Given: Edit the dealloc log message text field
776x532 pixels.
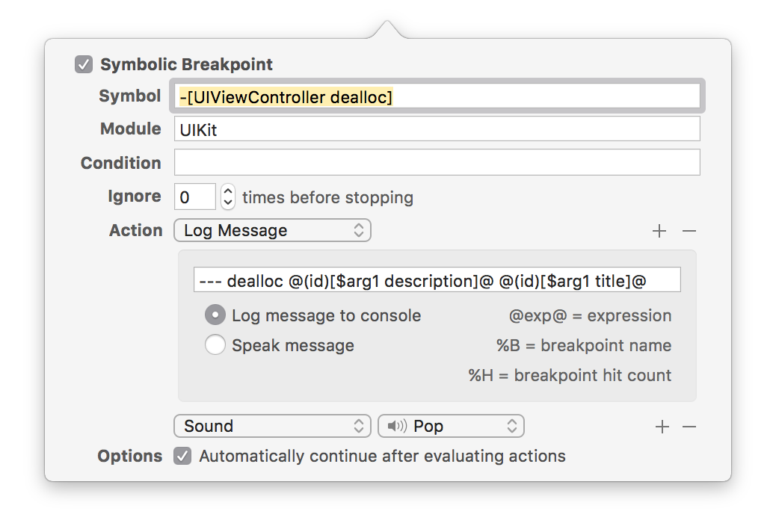Looking at the screenshot, I should click(x=437, y=280).
